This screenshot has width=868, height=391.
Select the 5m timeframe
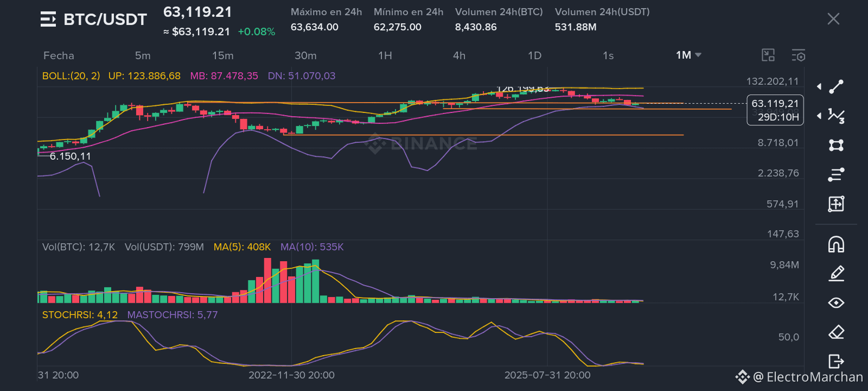click(x=143, y=55)
